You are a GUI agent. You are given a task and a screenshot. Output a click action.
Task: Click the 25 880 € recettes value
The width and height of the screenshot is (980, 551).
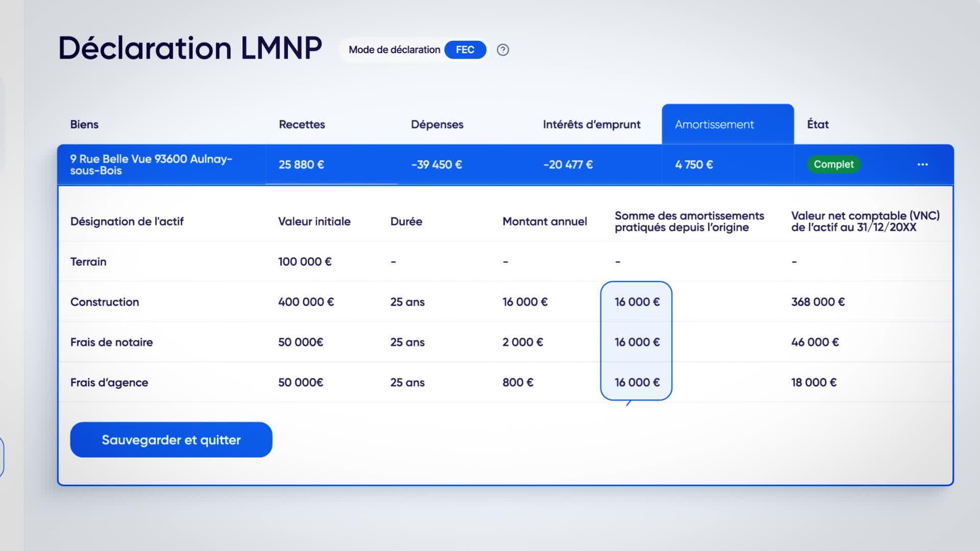(x=301, y=165)
